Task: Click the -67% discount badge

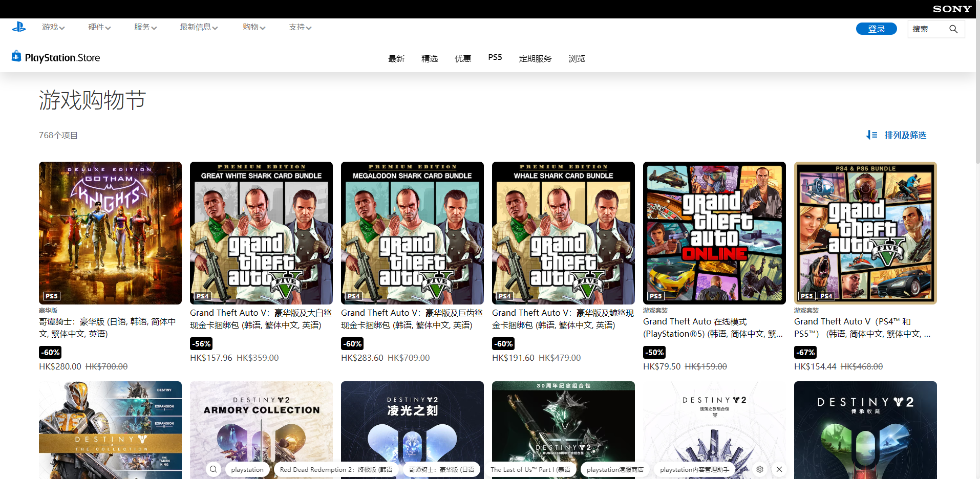Action: (x=805, y=352)
